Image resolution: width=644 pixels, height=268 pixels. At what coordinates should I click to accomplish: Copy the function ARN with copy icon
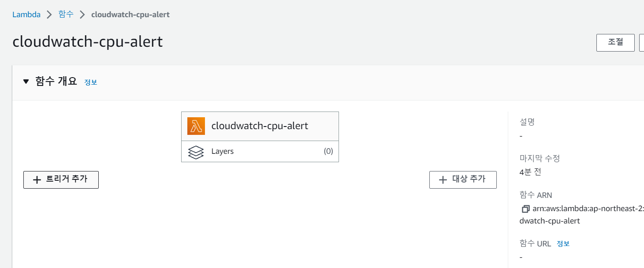pos(525,209)
